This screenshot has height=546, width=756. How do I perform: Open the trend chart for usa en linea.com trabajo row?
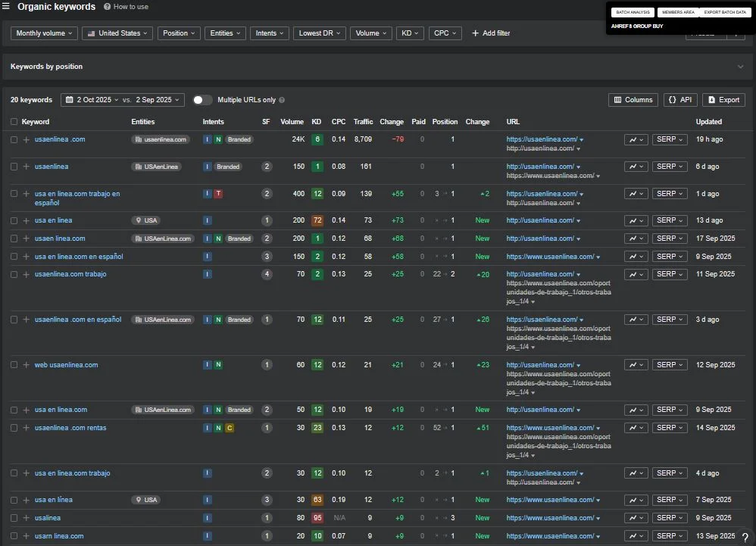pyautogui.click(x=636, y=473)
